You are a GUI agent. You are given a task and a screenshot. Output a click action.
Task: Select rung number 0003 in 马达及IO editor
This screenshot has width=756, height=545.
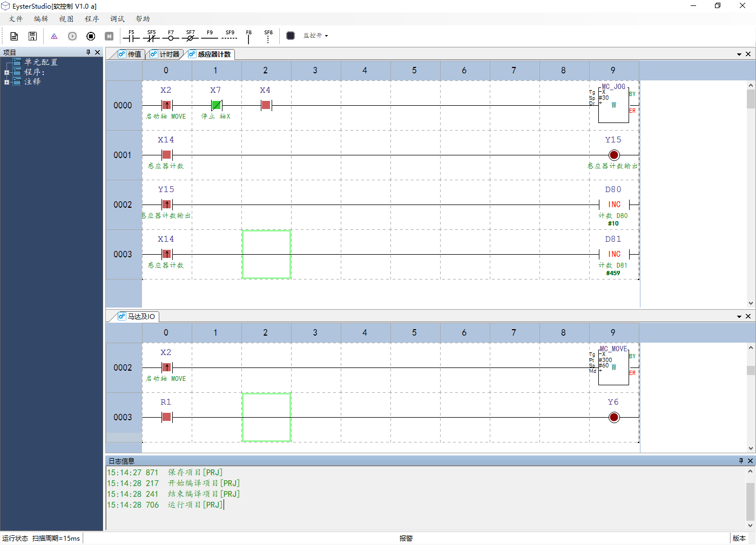[123, 417]
